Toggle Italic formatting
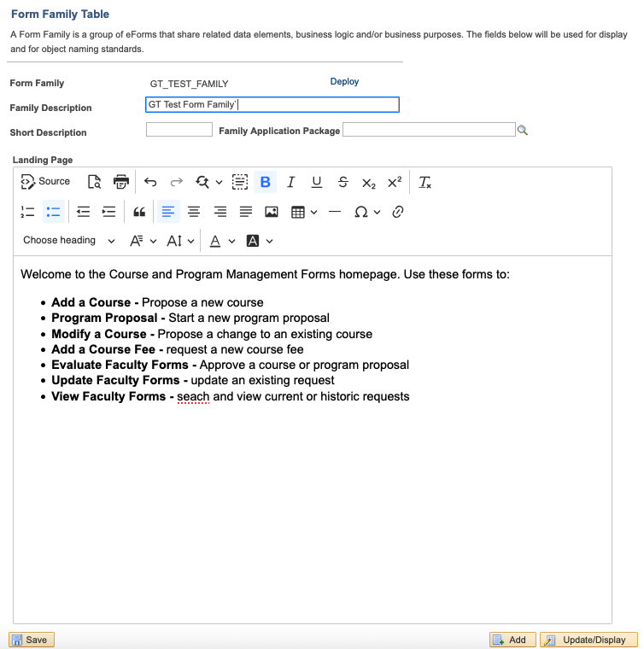This screenshot has width=644, height=649. [290, 182]
